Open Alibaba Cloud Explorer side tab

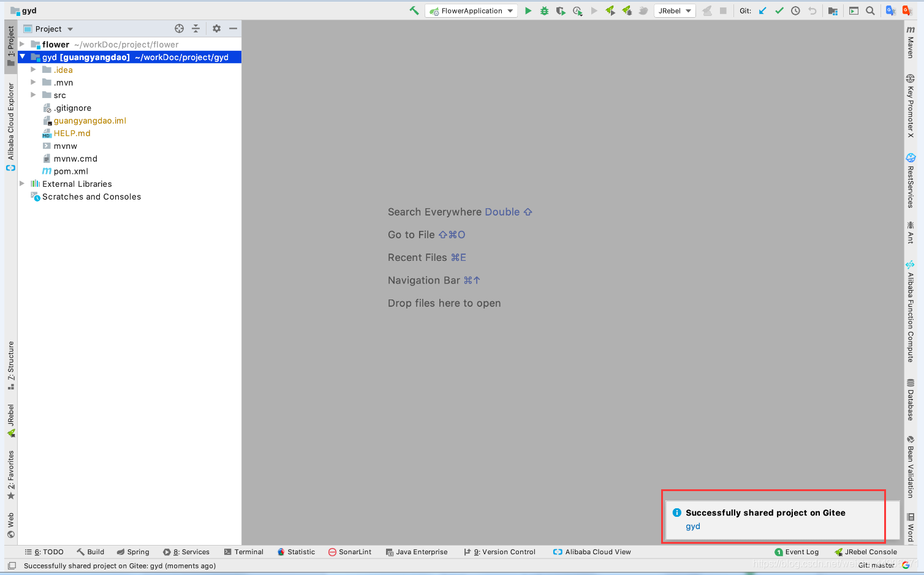pyautogui.click(x=11, y=126)
